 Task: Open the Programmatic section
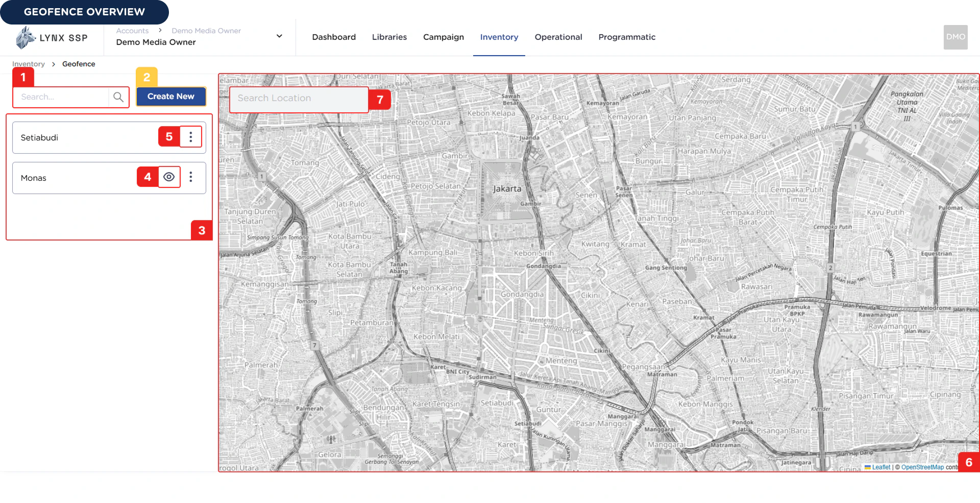(627, 37)
